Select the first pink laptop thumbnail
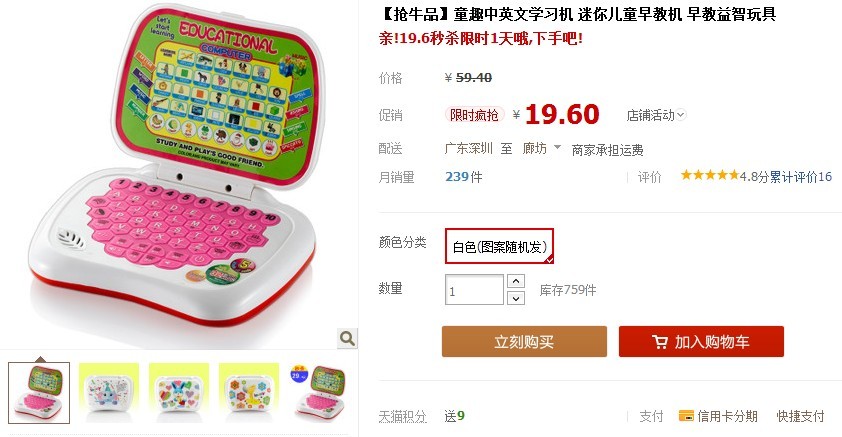The image size is (842, 437). click(39, 393)
